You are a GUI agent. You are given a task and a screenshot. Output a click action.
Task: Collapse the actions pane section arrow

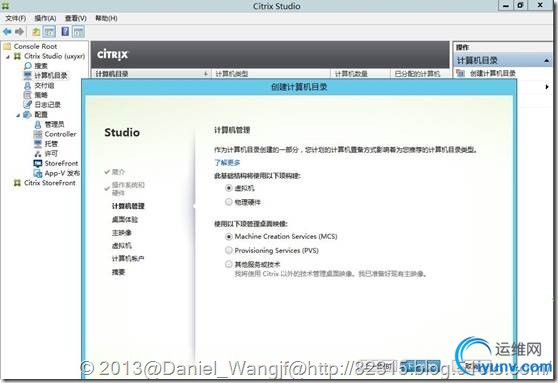tap(547, 61)
